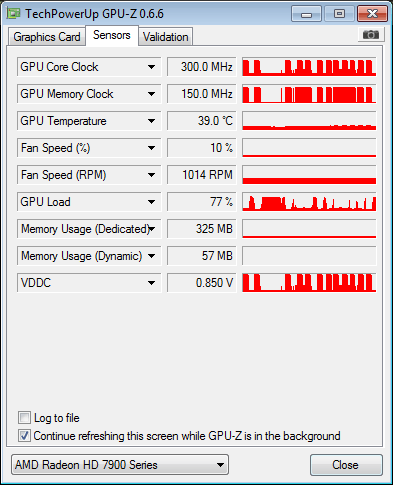Expand the GPU Temperature sensor dropdown
This screenshot has height=485, width=393.
tap(151, 121)
